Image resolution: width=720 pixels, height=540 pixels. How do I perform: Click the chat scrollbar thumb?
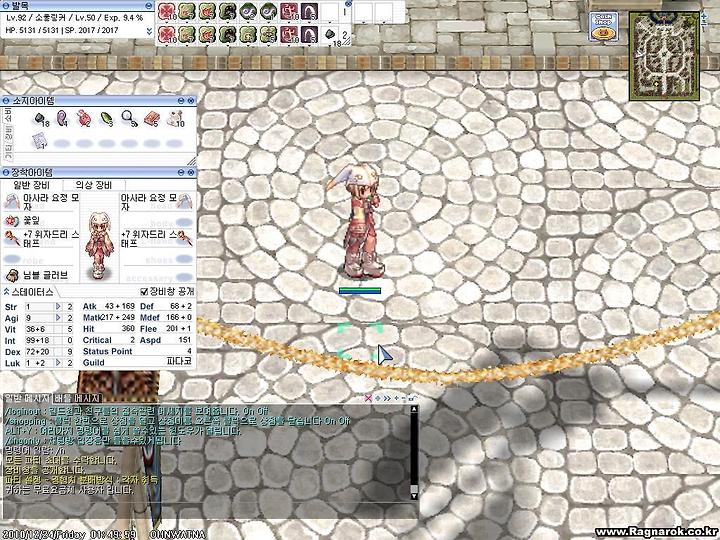tap(414, 489)
